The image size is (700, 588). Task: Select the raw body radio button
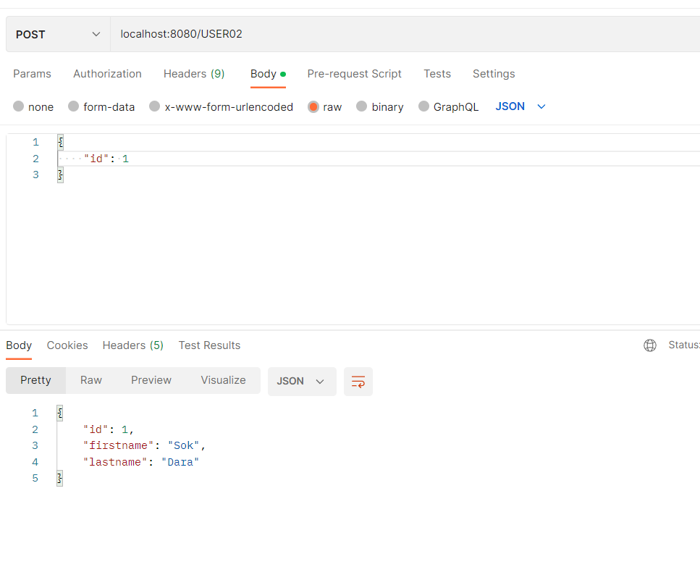[313, 106]
